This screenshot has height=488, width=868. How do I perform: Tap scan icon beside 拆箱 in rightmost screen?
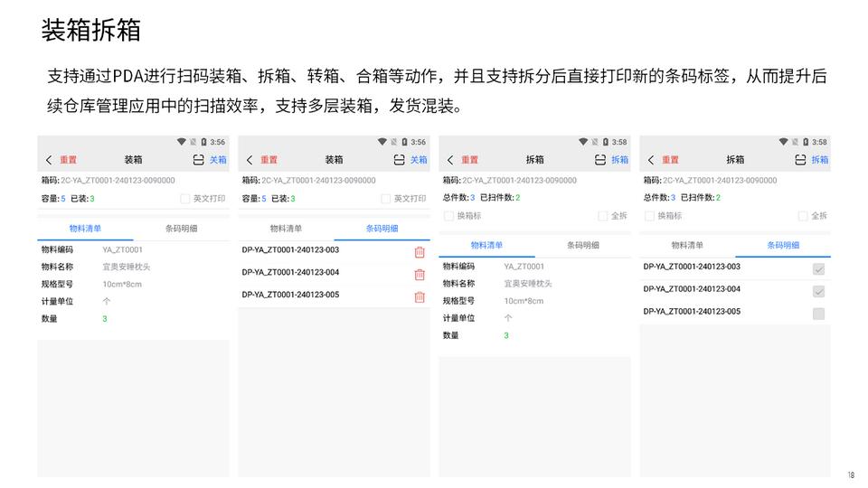(x=800, y=160)
